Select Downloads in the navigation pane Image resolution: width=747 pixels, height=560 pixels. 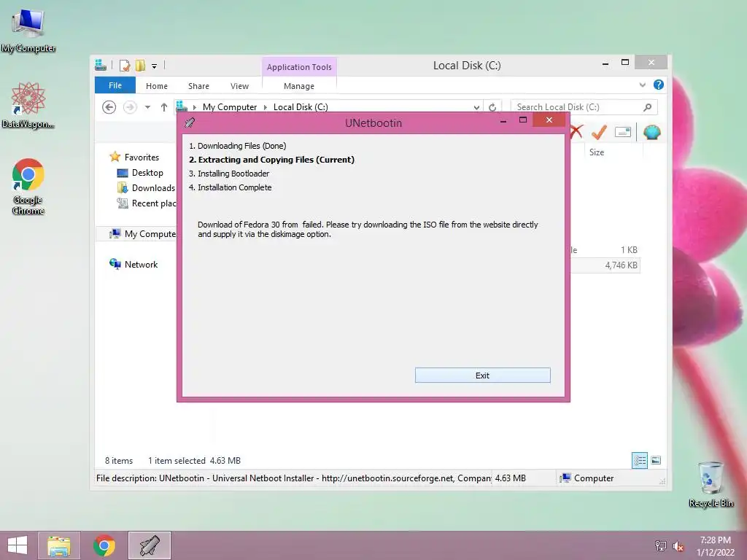click(153, 187)
